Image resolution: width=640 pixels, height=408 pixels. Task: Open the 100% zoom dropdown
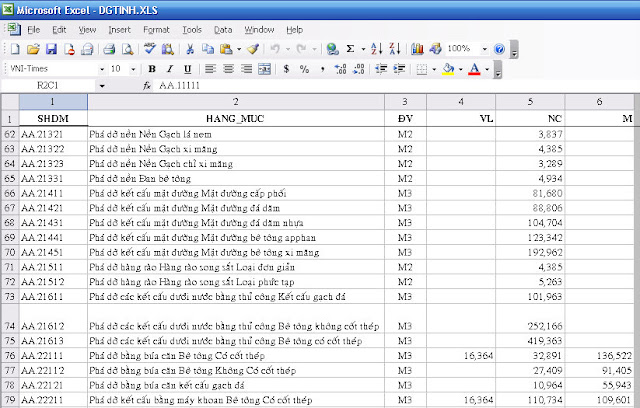pos(484,49)
